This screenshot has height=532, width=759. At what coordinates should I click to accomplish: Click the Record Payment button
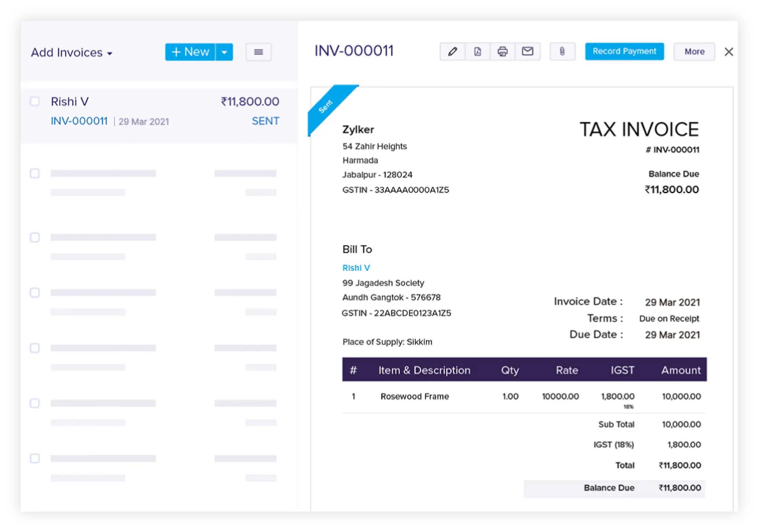point(624,52)
